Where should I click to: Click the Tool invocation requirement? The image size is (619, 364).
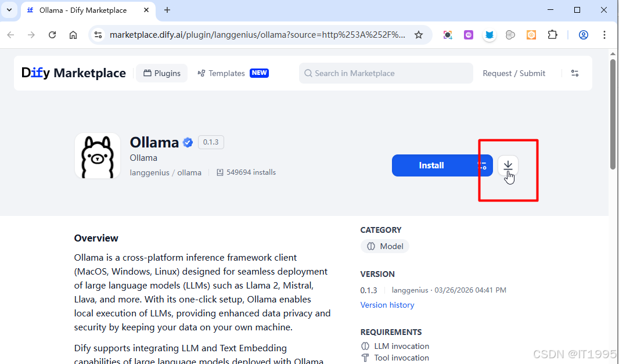(x=395, y=358)
